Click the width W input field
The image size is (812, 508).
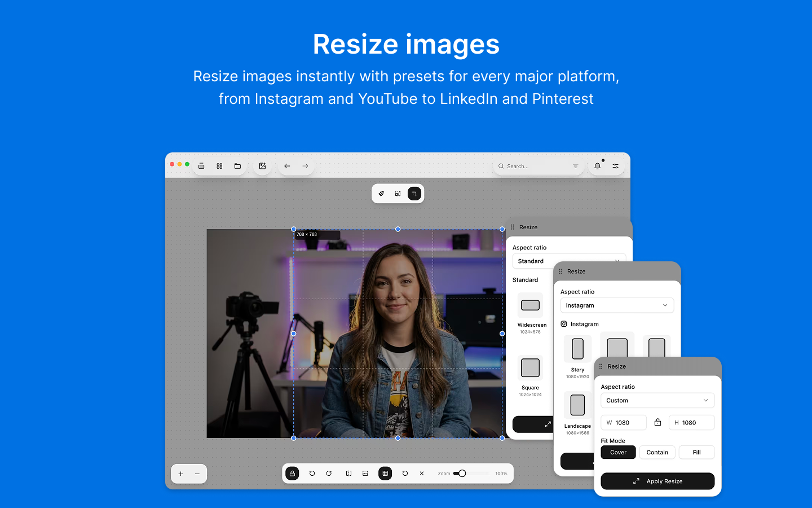click(x=624, y=423)
